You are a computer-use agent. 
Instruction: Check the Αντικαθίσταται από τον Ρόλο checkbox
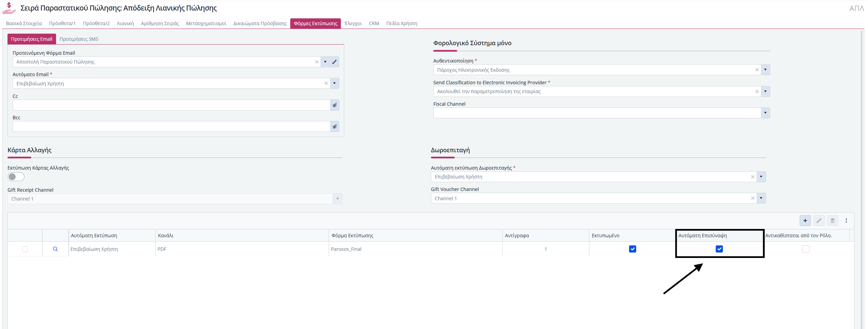805,249
